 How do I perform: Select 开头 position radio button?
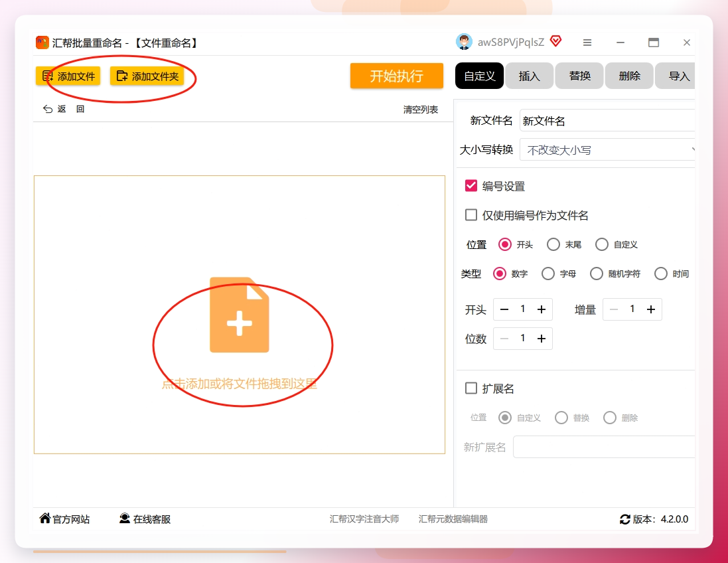(504, 244)
